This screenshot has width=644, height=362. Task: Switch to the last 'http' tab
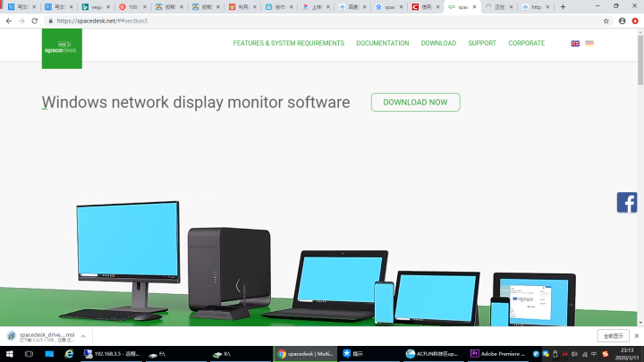(536, 7)
